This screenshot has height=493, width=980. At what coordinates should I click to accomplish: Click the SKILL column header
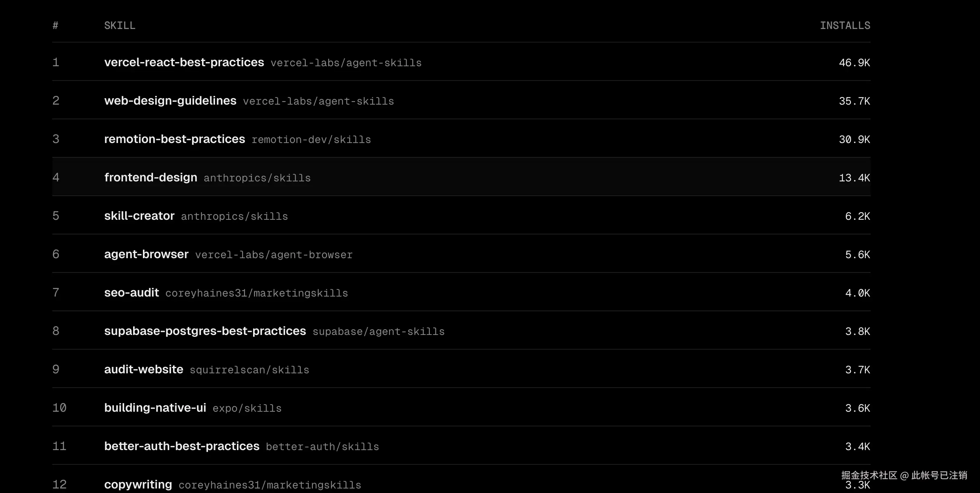[x=120, y=26]
